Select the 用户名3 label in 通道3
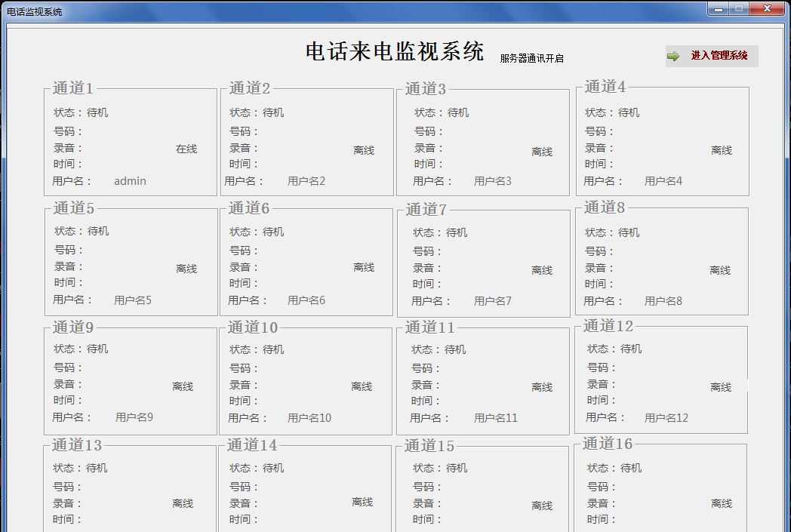This screenshot has width=791, height=532. tap(492, 181)
